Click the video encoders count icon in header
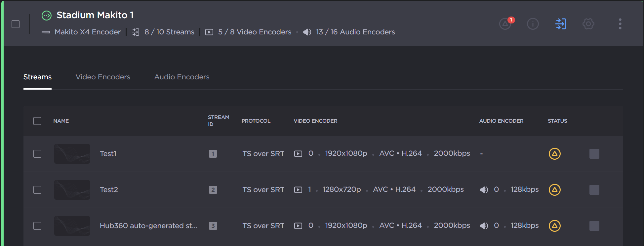The width and height of the screenshot is (644, 246). click(209, 32)
